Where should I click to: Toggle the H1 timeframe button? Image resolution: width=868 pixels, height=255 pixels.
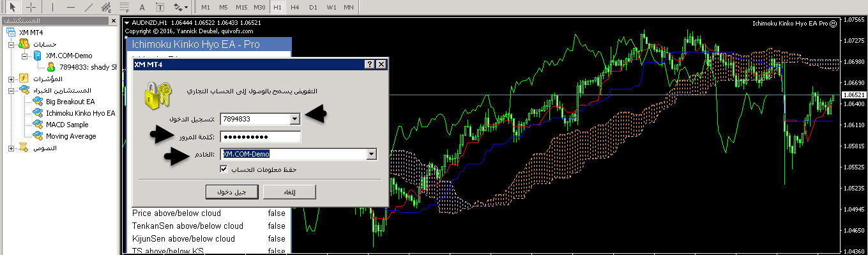point(277,7)
